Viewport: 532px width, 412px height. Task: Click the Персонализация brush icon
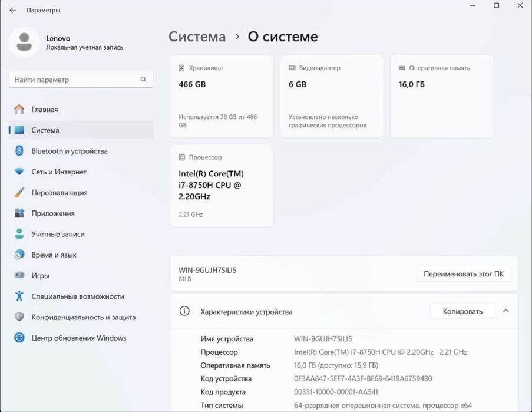pyautogui.click(x=19, y=192)
